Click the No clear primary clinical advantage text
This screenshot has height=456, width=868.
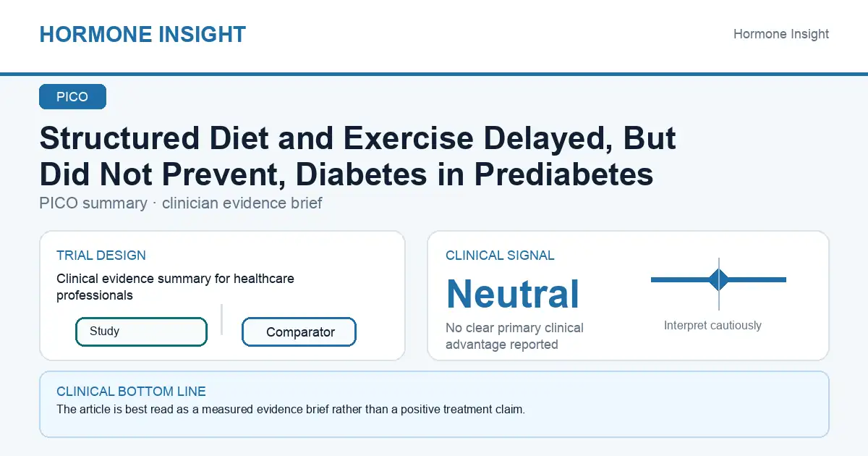514,336
